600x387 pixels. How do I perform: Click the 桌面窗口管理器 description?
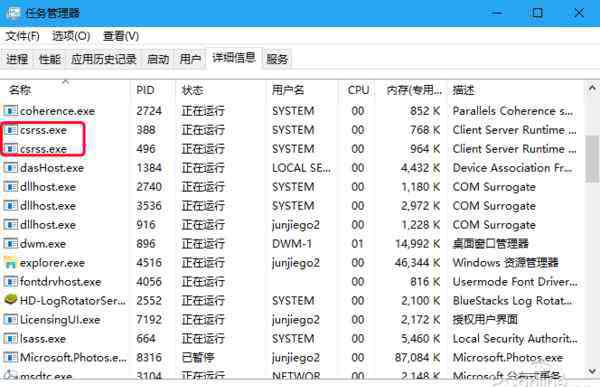click(x=491, y=244)
